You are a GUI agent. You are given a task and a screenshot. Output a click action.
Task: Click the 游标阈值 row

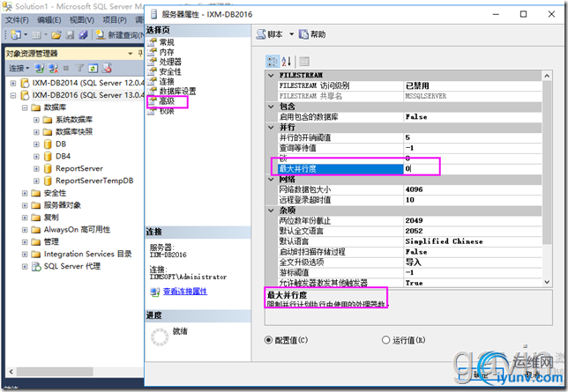pos(409,272)
